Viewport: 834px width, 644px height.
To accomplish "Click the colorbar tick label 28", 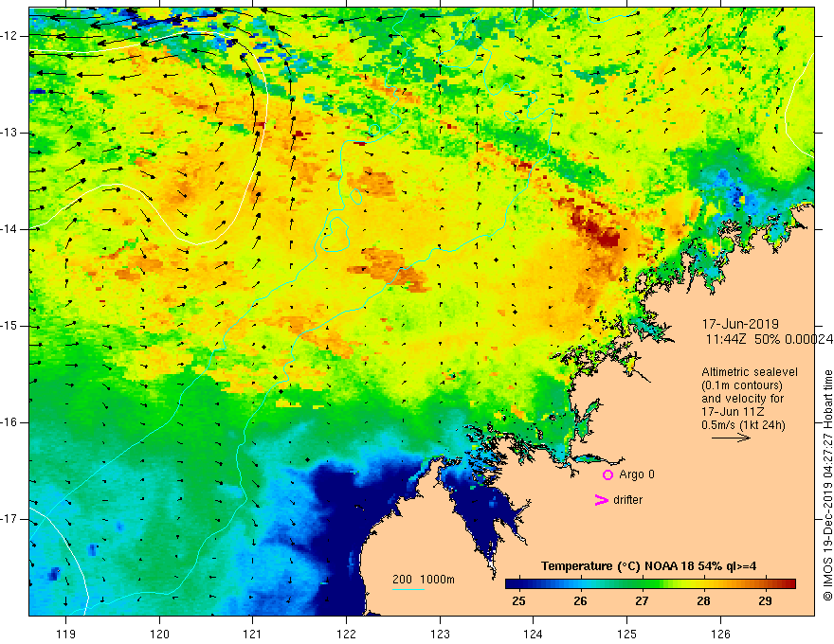I will click(703, 601).
